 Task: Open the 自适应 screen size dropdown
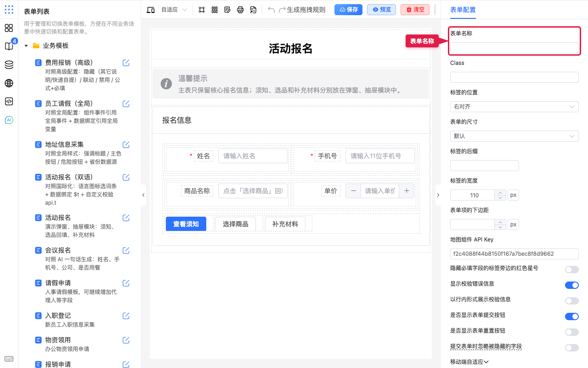point(174,10)
